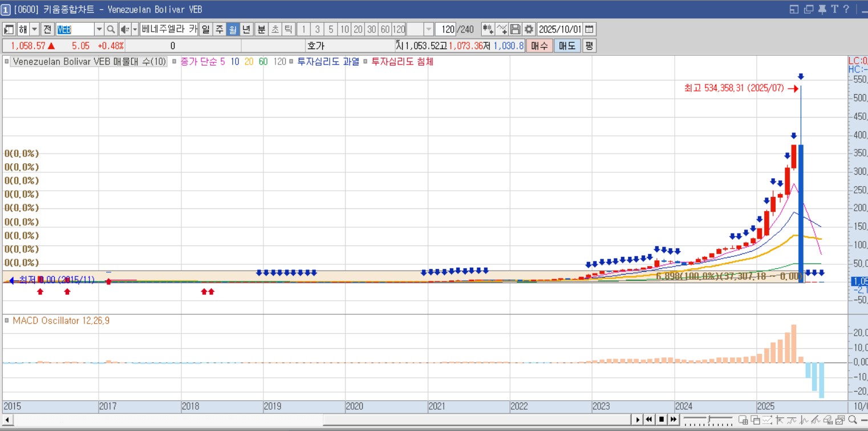Screen dimensions: 868x431
Task: Click the symbol search magnifier icon
Action: click(111, 29)
